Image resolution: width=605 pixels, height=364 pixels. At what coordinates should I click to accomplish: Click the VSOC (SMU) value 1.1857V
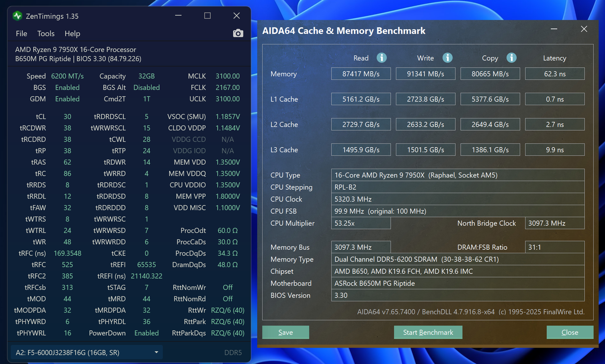coord(227,117)
